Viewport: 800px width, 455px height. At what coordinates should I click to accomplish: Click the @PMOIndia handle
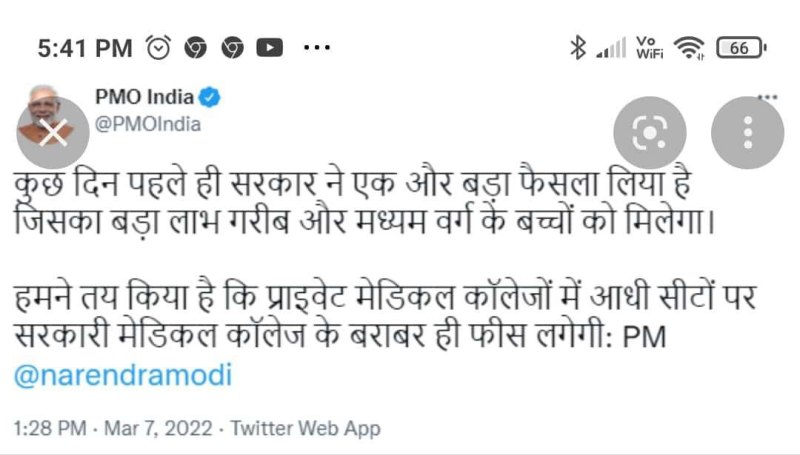[x=147, y=123]
